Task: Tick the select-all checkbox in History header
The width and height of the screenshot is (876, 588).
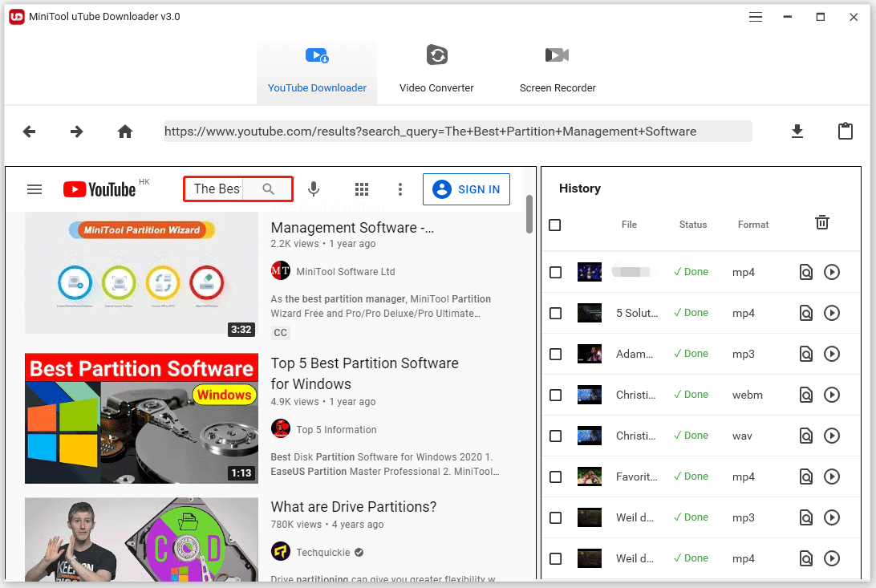Action: [555, 225]
